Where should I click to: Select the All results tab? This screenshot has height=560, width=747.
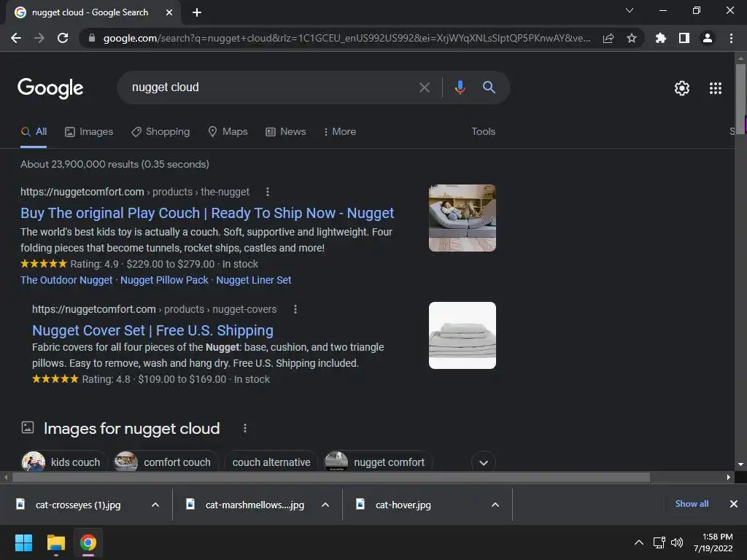[x=34, y=131]
